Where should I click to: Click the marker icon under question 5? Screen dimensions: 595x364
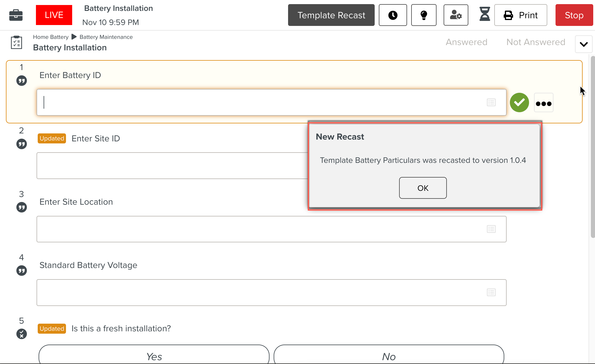[22, 334]
